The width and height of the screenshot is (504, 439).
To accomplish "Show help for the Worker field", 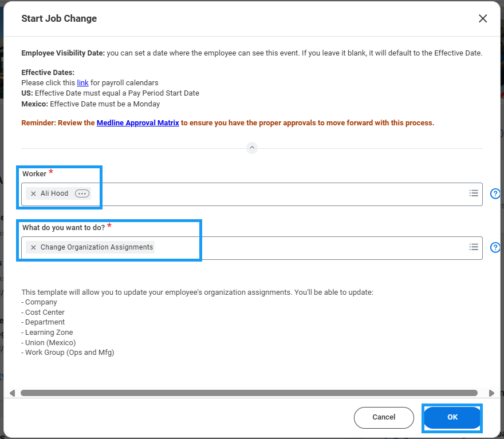I will [x=496, y=193].
